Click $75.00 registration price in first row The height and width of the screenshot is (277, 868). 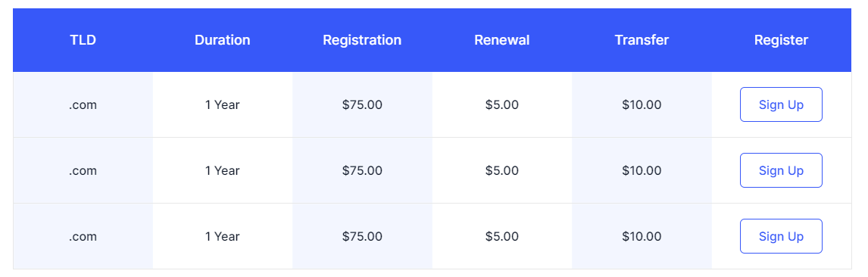click(x=362, y=104)
